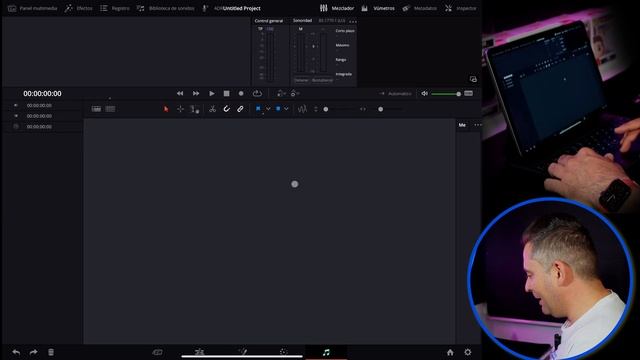Open the Registro panel
The image size is (640, 360).
pyautogui.click(x=115, y=8)
